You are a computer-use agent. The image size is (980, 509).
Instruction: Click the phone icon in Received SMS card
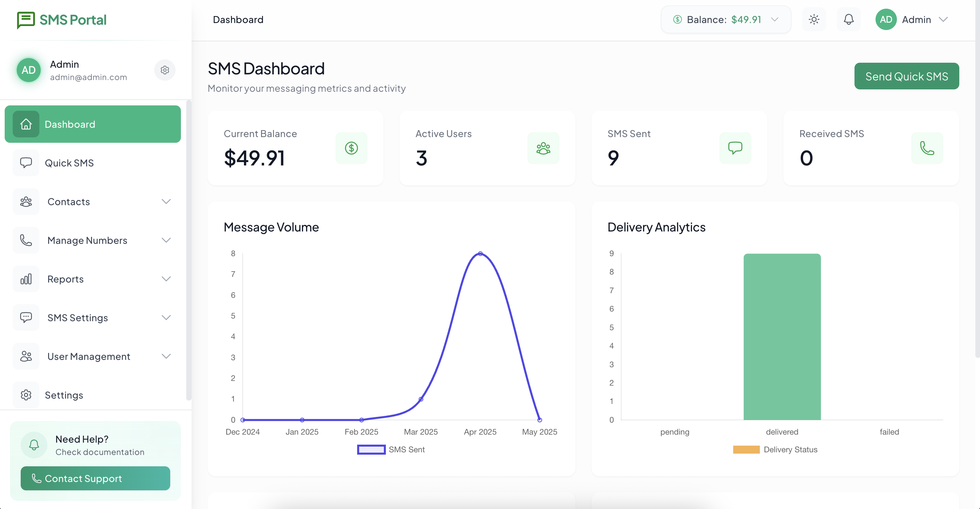[927, 148]
